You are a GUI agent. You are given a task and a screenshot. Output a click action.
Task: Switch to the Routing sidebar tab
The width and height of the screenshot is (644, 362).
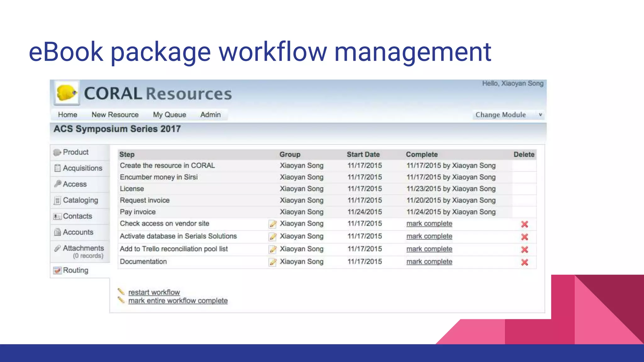click(x=80, y=270)
